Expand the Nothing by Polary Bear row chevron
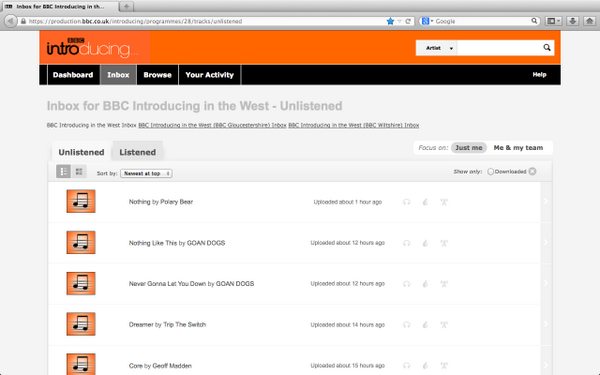The image size is (600, 375). click(x=546, y=201)
